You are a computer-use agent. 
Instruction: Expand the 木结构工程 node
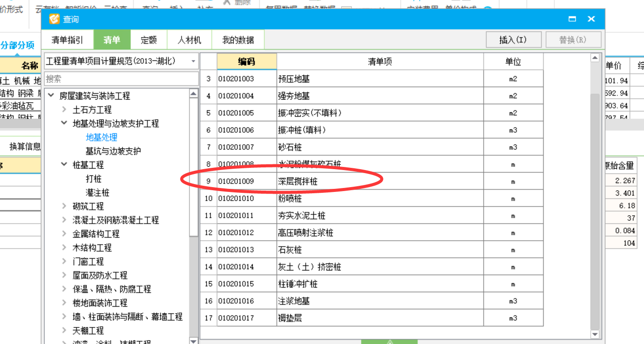[64, 248]
